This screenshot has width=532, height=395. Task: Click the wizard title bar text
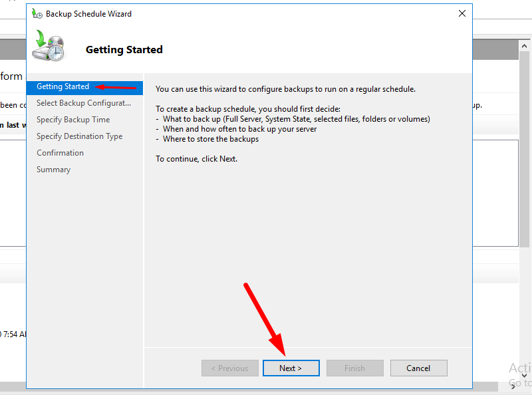click(x=88, y=13)
